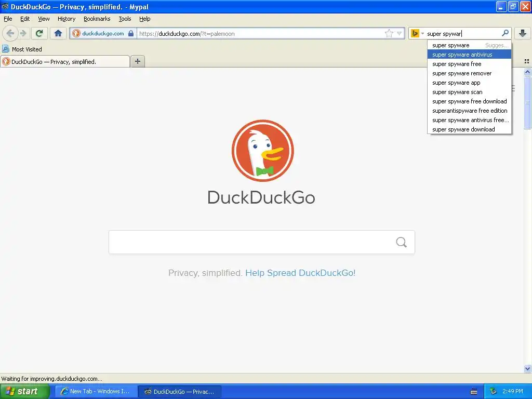This screenshot has width=532, height=399.
Task: Open the Tools menu
Action: pyautogui.click(x=125, y=19)
